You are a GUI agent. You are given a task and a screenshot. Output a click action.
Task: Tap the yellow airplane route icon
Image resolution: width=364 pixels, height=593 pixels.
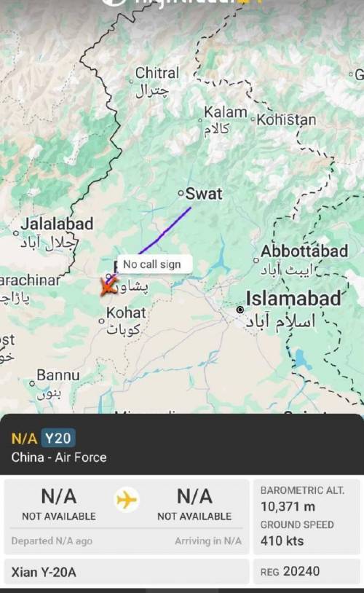click(127, 500)
